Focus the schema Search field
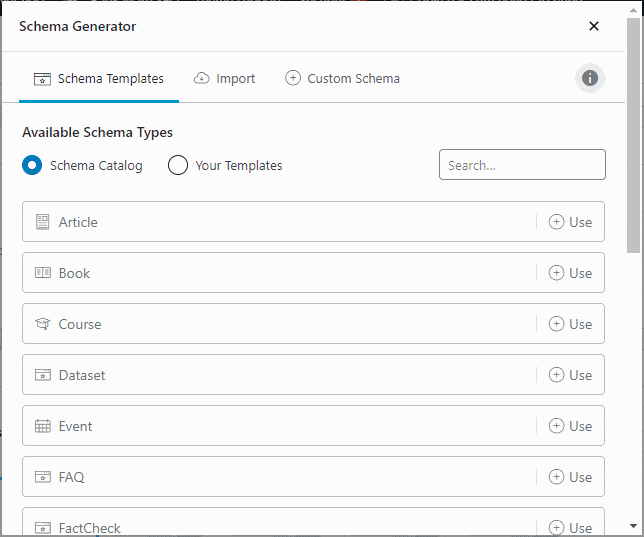This screenshot has height=537, width=644. [522, 165]
